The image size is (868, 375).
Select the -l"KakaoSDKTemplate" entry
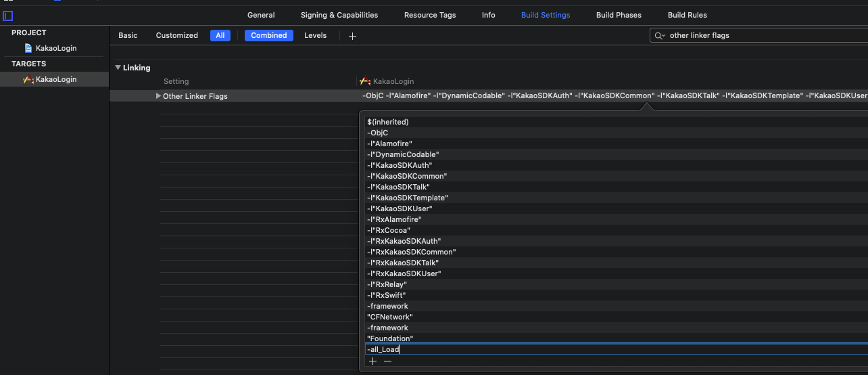coord(616,198)
